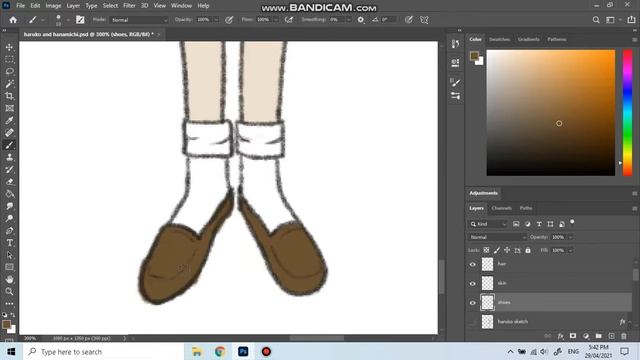Image resolution: width=640 pixels, height=360 pixels.
Task: Hide the shoes layer
Action: coord(473,303)
